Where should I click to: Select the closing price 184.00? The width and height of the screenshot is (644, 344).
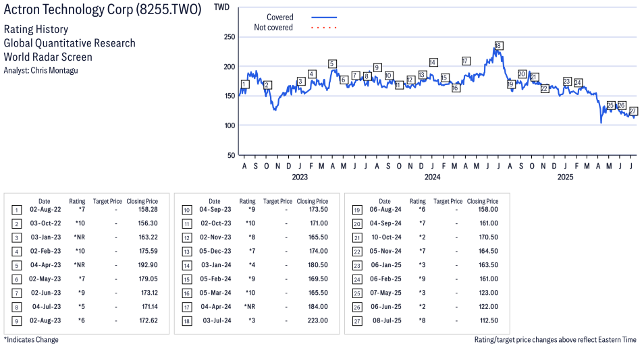click(x=318, y=307)
